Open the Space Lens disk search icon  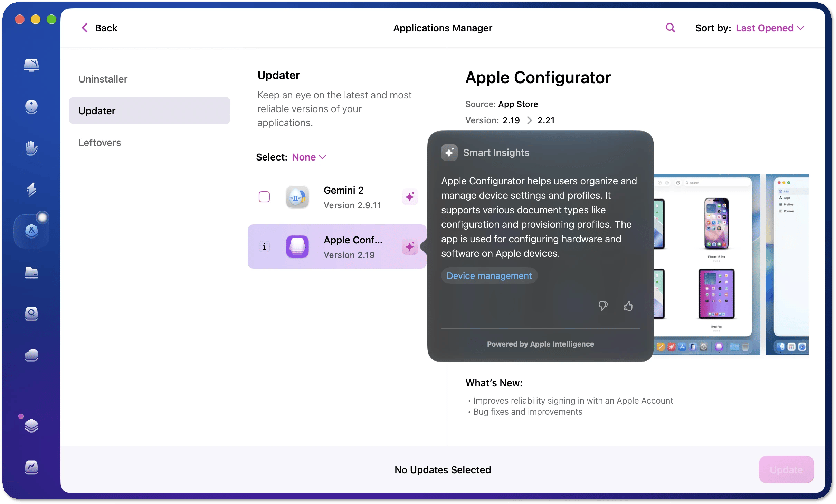coord(31,314)
